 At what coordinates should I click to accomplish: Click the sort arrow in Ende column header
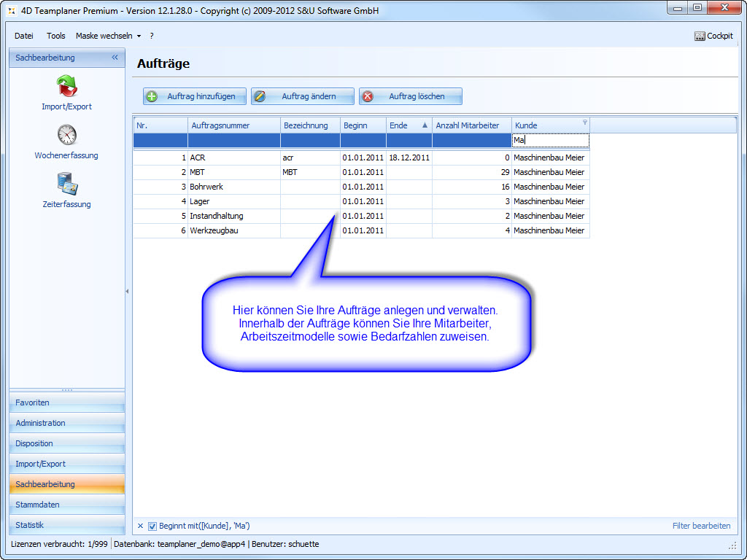pos(425,125)
